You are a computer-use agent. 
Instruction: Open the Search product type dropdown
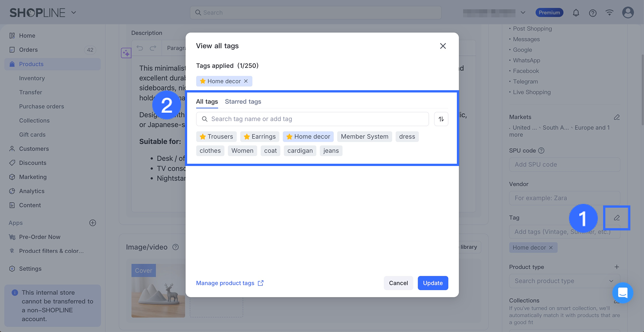tap(564, 281)
